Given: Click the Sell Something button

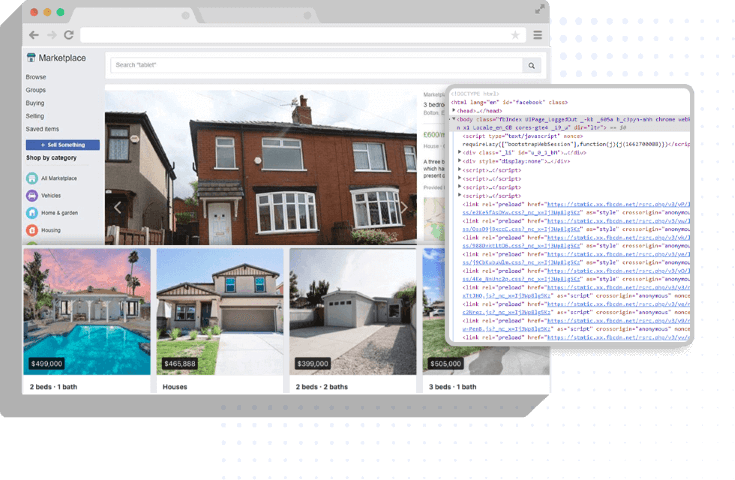Looking at the screenshot, I should 63,145.
